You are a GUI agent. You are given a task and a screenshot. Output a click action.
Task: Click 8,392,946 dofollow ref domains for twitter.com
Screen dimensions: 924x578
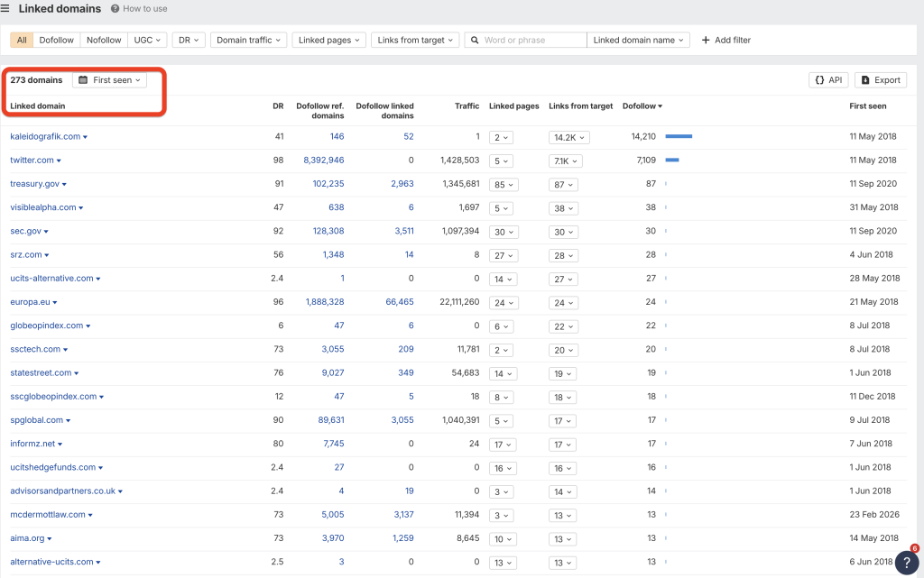point(324,161)
